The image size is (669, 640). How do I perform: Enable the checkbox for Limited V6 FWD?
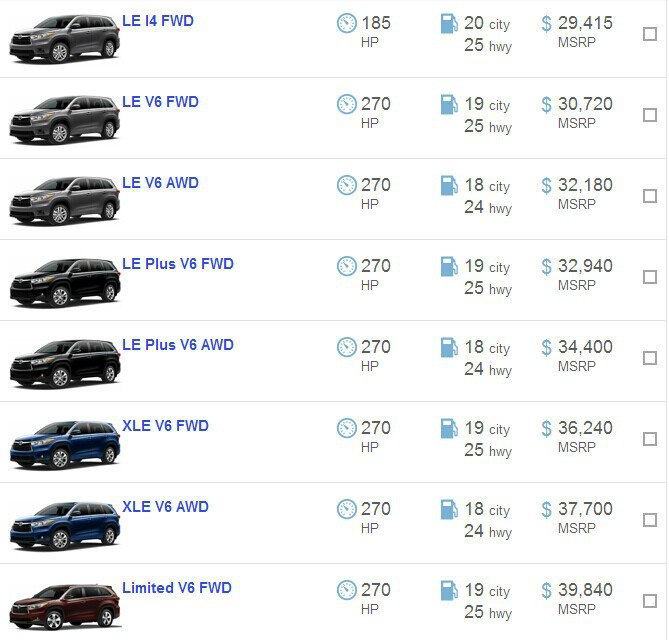coord(650,601)
